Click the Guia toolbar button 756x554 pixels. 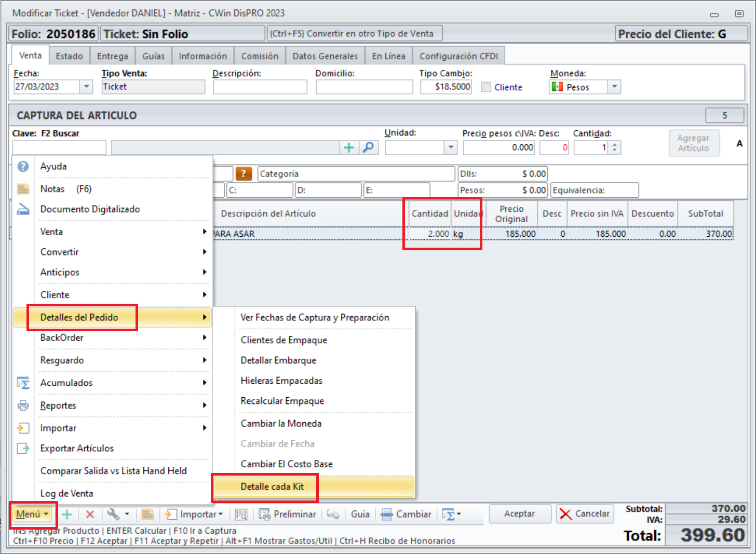click(x=360, y=514)
